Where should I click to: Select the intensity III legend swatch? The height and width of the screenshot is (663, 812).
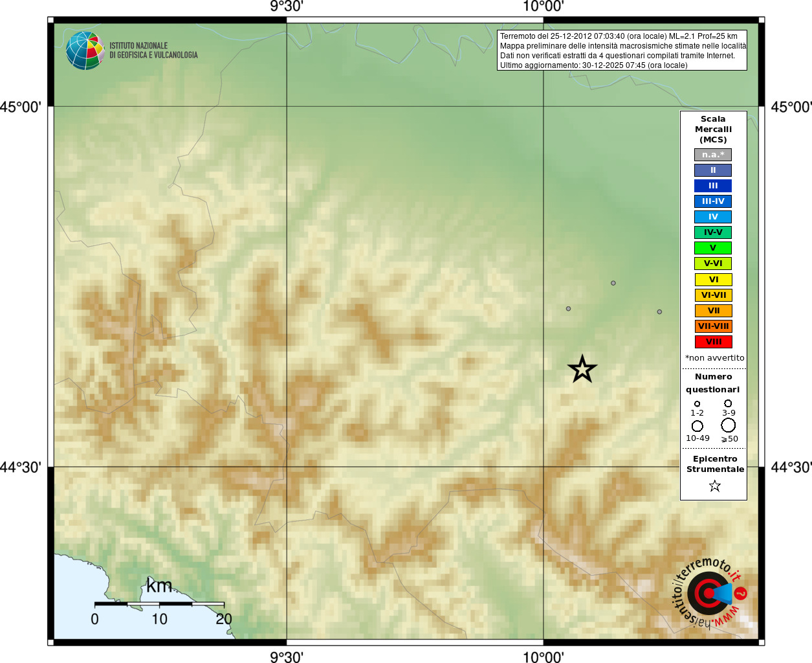(713, 186)
